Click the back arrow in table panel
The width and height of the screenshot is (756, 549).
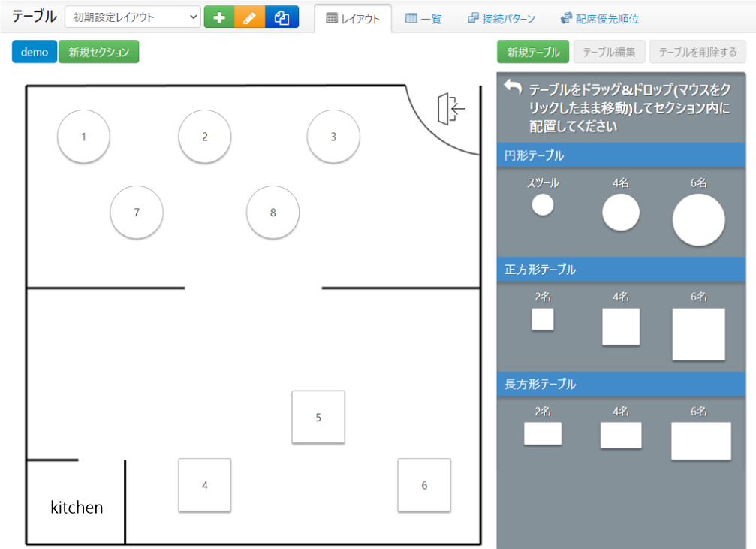click(x=513, y=88)
